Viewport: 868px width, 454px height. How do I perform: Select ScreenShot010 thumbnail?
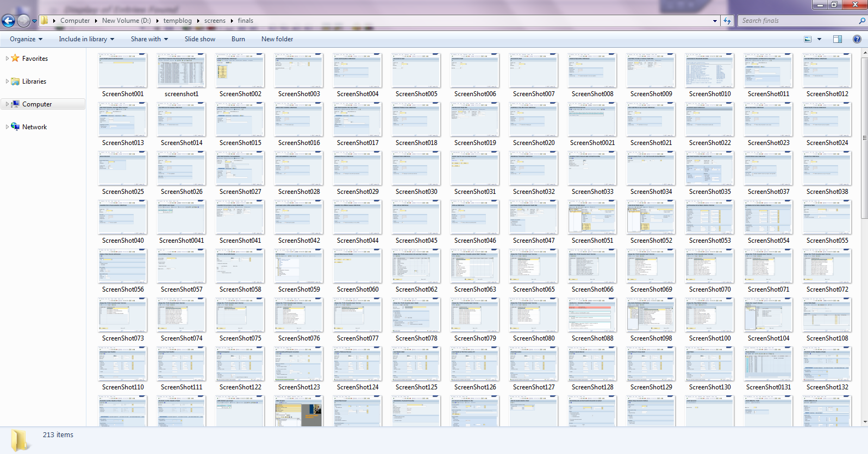710,71
